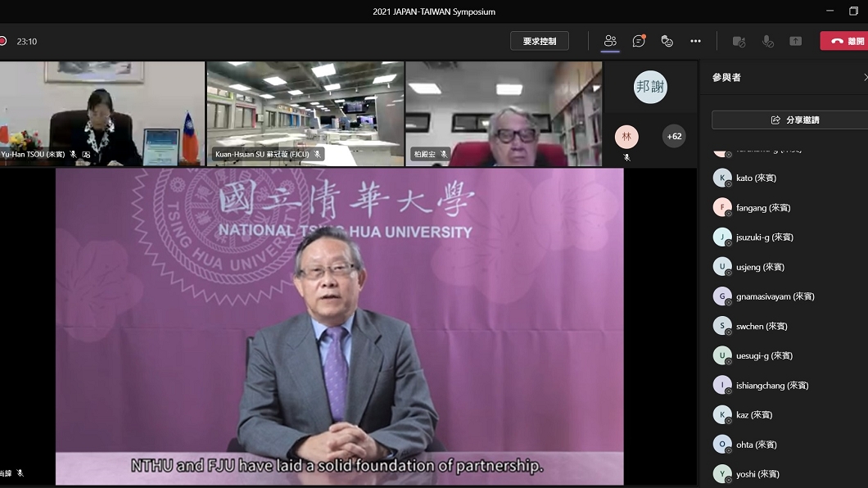Image resolution: width=868 pixels, height=488 pixels.
Task: Open the meeting chat icon
Action: click(x=639, y=41)
